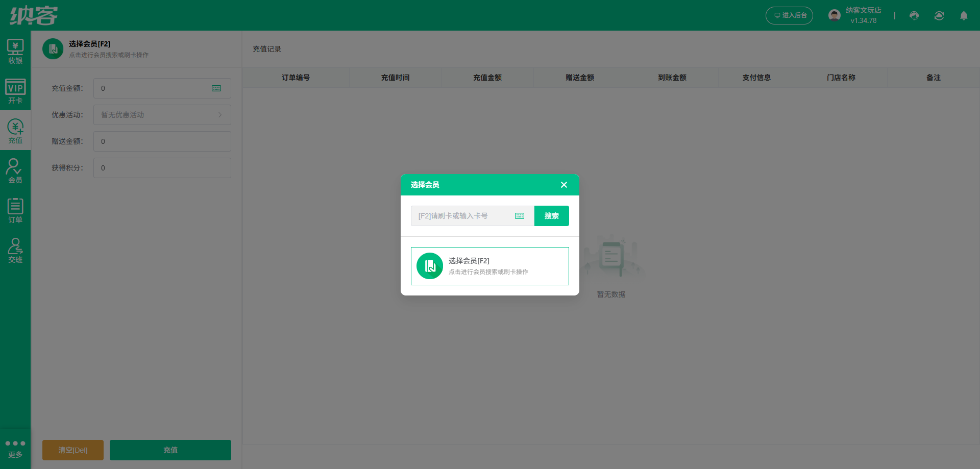
Task: Click the 清空[Del] button
Action: point(73,450)
